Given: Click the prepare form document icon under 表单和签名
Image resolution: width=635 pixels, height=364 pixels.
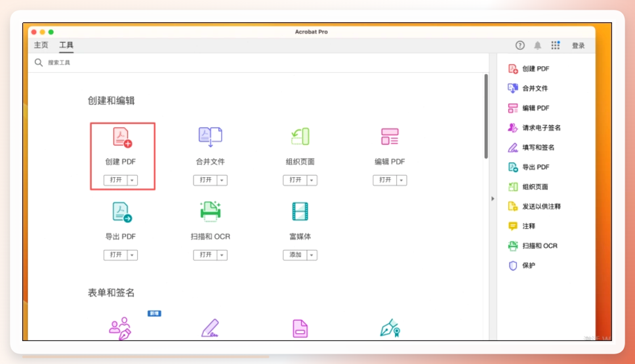Looking at the screenshot, I should tap(300, 329).
